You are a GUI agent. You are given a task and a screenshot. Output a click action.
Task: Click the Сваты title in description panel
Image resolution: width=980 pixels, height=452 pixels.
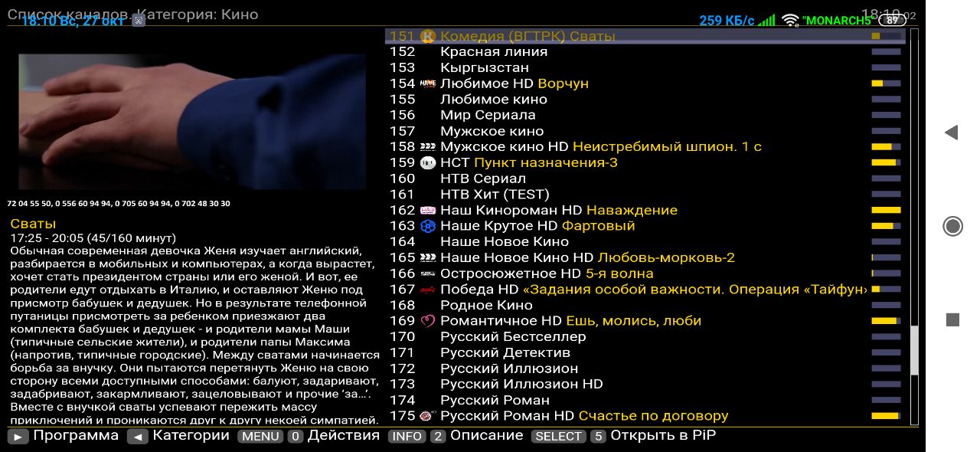33,224
